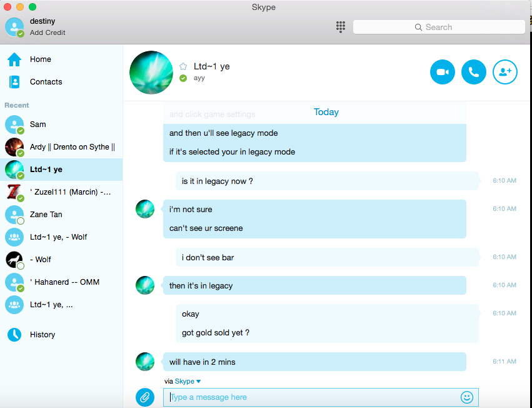Click sender avatar beside "will have in 2 mins"
The width and height of the screenshot is (532, 408).
click(145, 362)
